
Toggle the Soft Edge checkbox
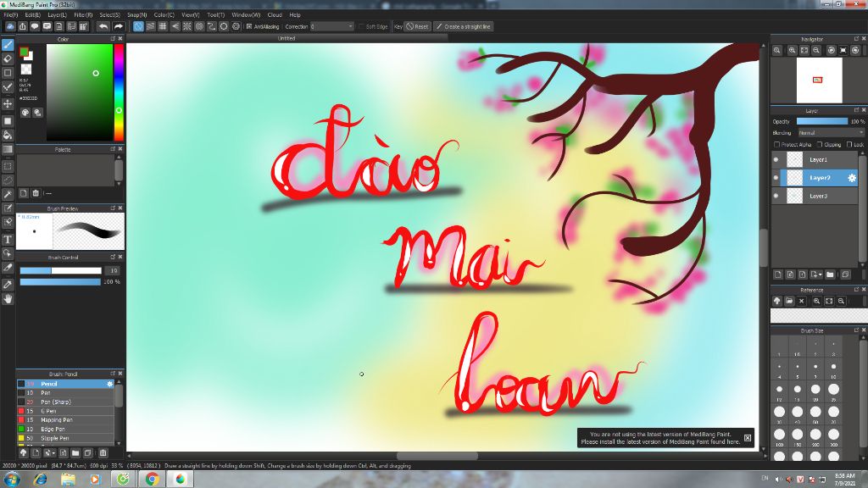coord(362,26)
